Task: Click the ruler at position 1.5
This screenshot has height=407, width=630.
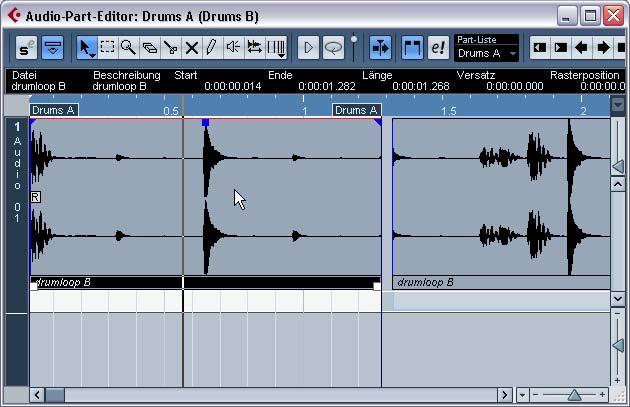Action: 448,111
